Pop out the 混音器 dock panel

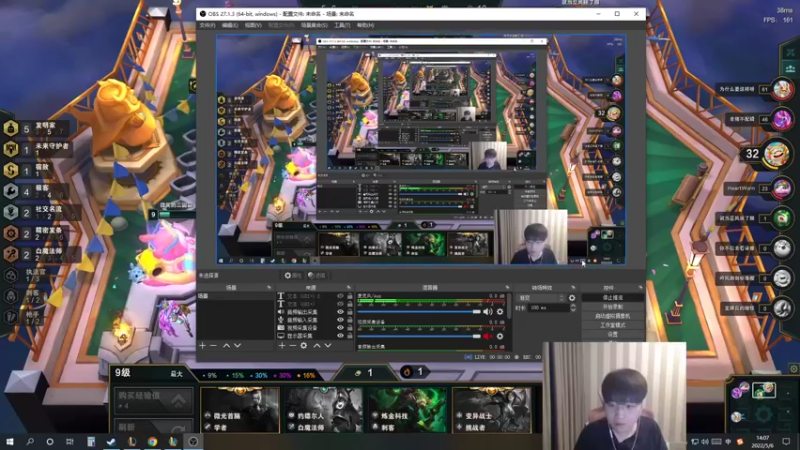click(x=507, y=288)
